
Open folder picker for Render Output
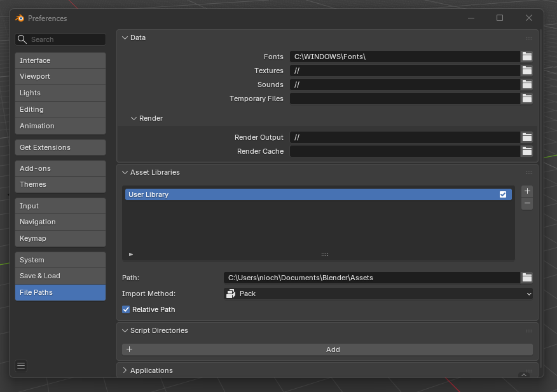tap(527, 137)
